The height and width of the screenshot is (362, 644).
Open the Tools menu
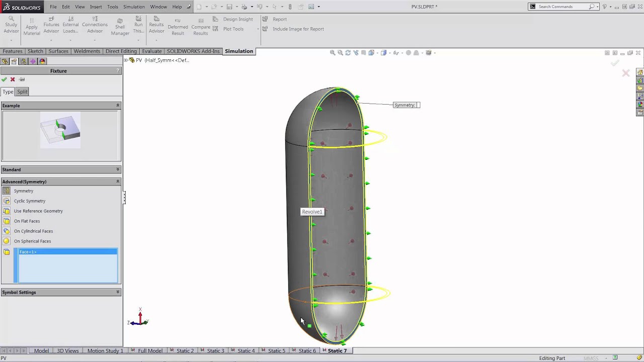[x=113, y=7]
